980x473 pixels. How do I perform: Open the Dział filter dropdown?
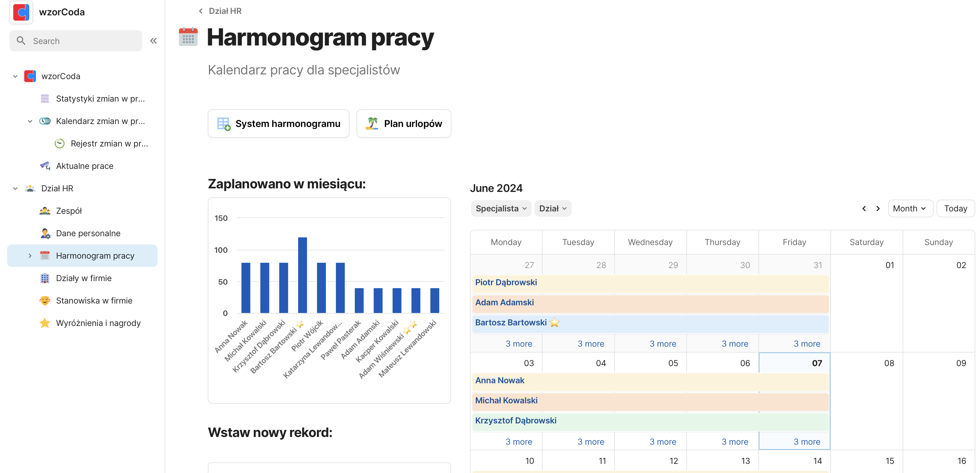pos(552,208)
